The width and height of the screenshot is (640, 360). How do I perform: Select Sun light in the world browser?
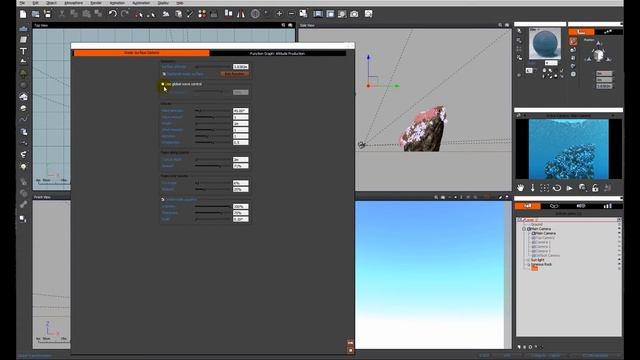coord(538,260)
